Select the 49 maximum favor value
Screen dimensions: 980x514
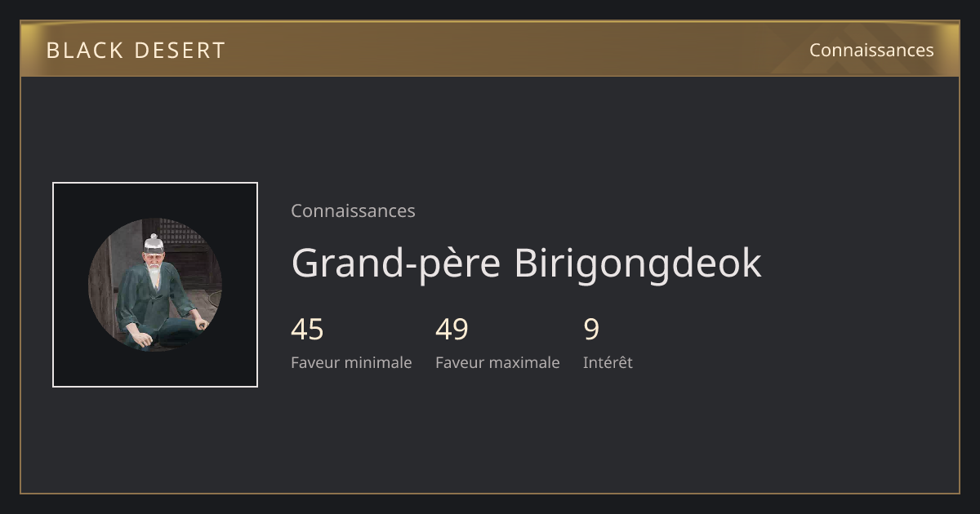tap(452, 330)
